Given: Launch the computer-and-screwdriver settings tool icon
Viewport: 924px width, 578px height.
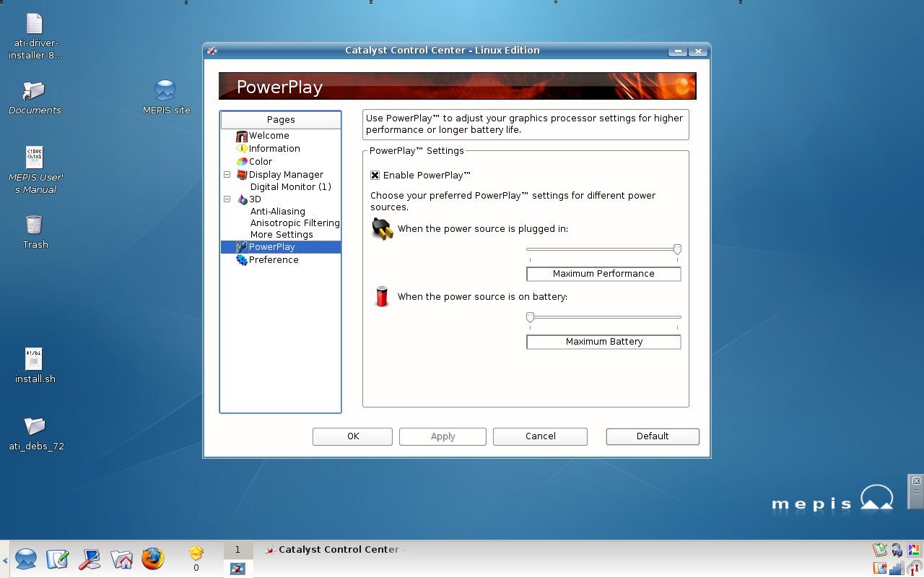Looking at the screenshot, I should pyautogui.click(x=90, y=558).
